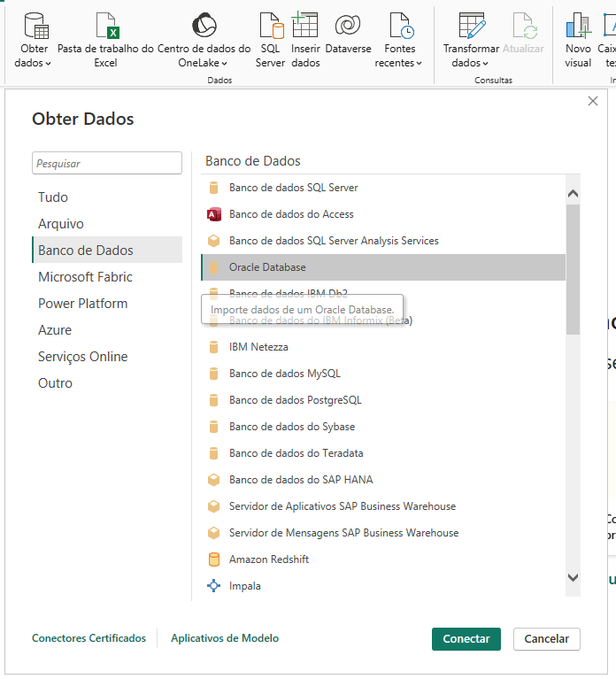Select Servidor de Aplicativos SAP Business Warehouse

[383, 506]
